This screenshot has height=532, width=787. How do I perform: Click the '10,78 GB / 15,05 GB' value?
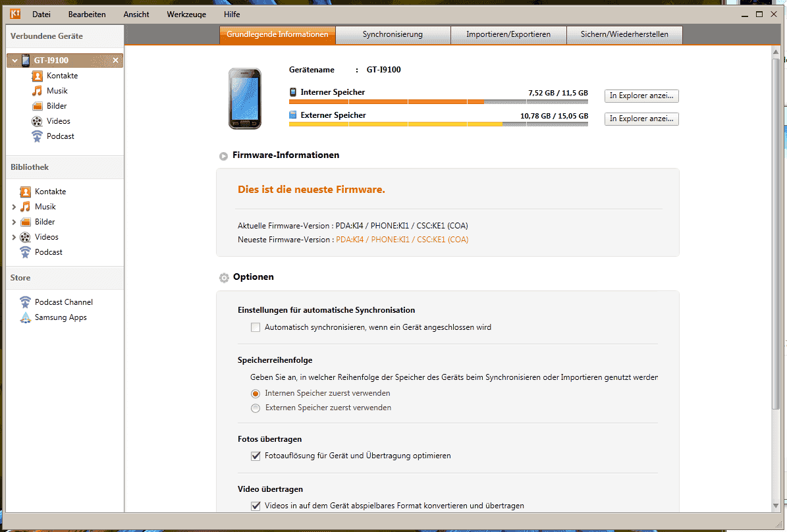click(x=554, y=116)
